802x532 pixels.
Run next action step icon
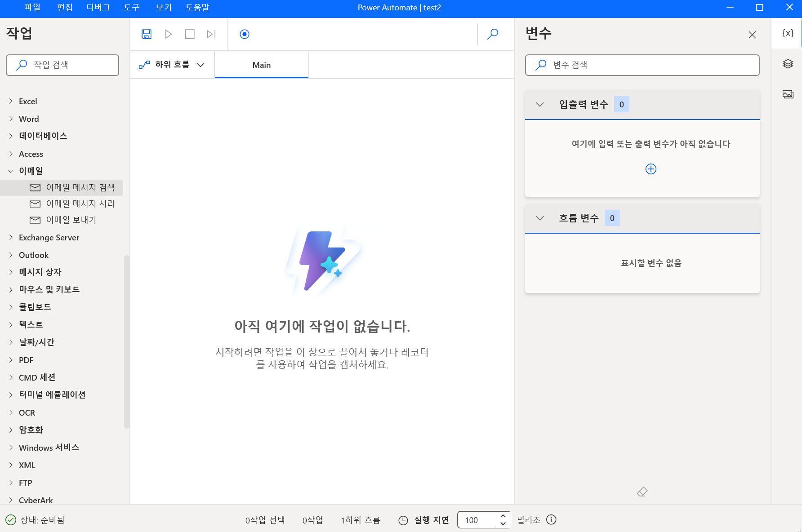(x=211, y=34)
